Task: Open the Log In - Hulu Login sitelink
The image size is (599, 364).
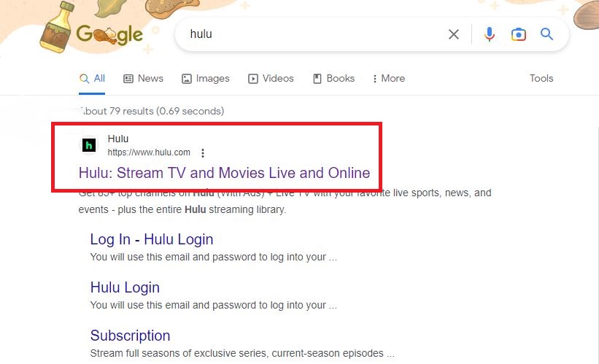Action: pos(152,239)
